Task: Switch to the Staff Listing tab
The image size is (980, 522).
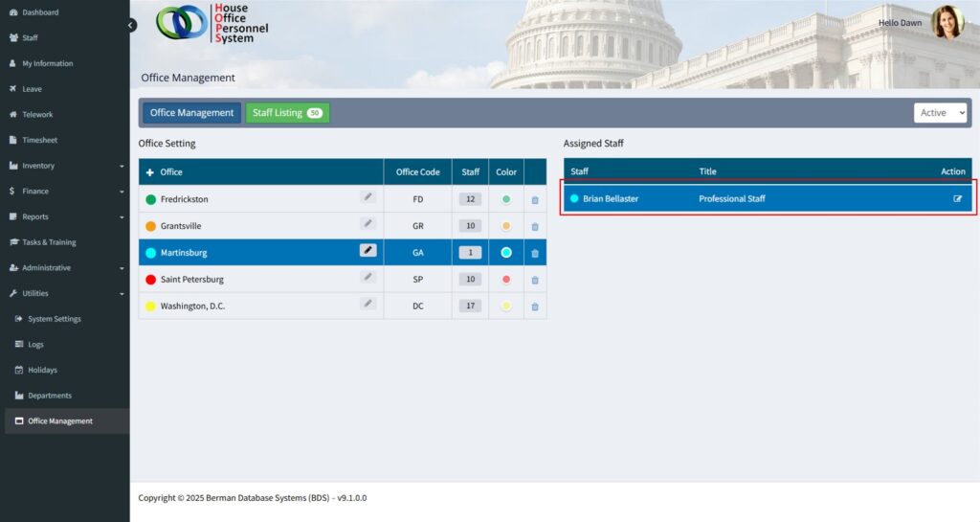Action: click(x=287, y=113)
